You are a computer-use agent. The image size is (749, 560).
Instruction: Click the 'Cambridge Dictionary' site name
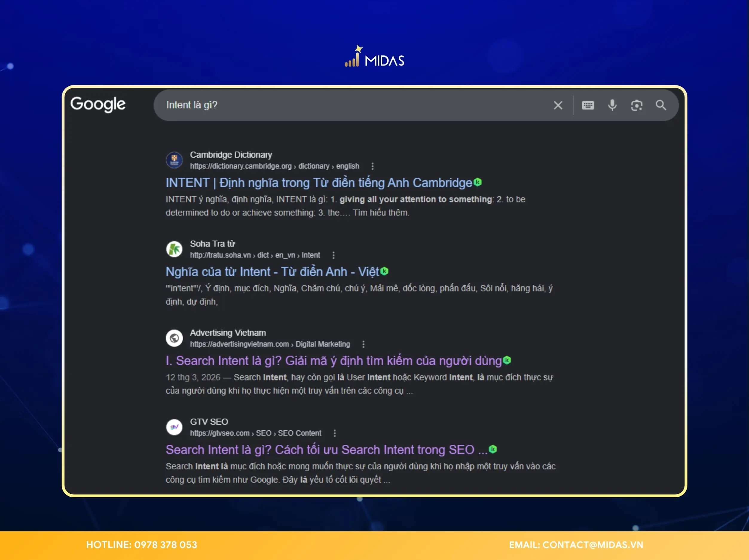tap(231, 155)
